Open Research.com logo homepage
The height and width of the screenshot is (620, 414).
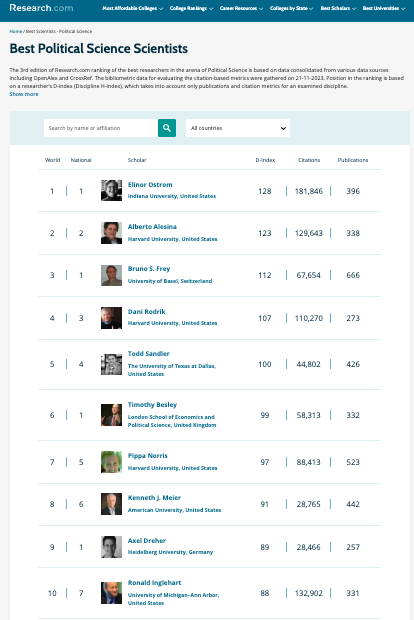41,8
